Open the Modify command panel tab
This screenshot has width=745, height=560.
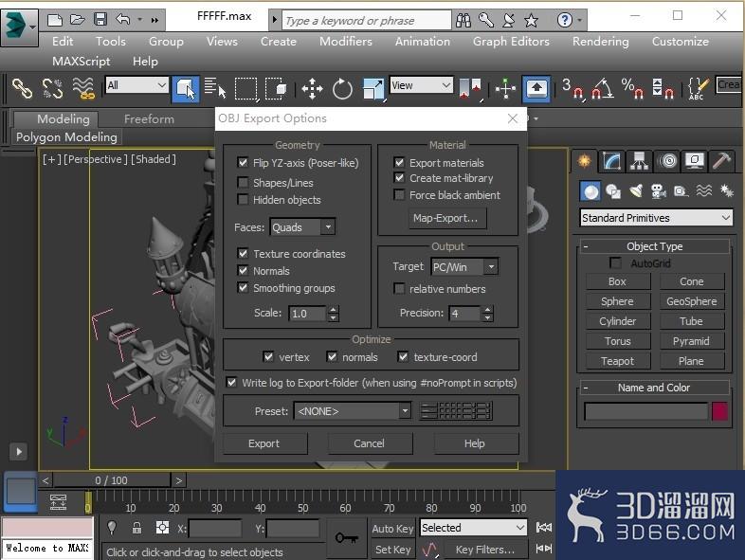point(611,161)
